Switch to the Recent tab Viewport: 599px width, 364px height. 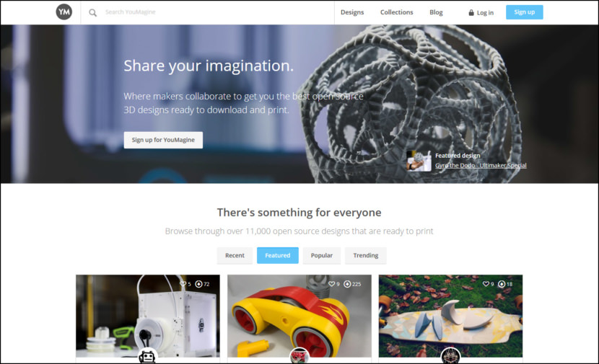click(x=235, y=255)
